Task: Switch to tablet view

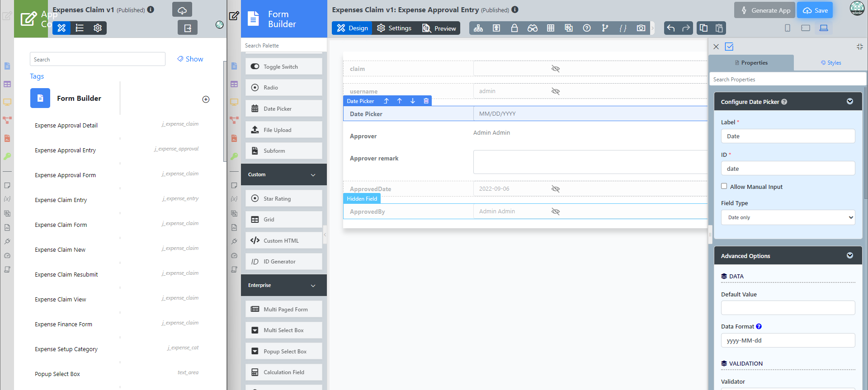Action: 806,28
